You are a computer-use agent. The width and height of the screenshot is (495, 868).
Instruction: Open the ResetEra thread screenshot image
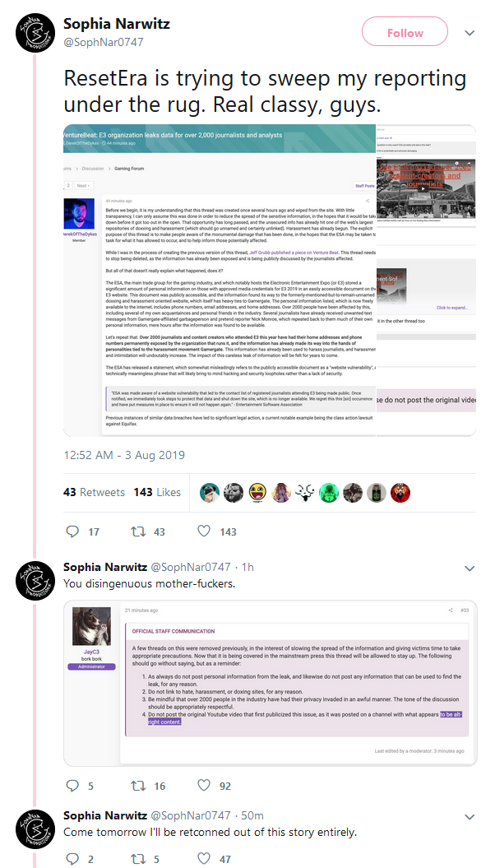270,281
